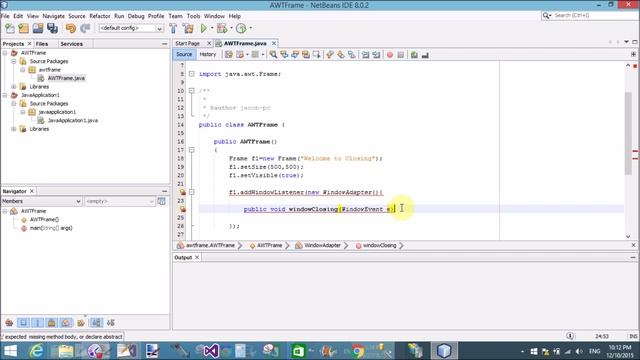Expand Libraries under AWTFrame project
The height and width of the screenshot is (360, 640).
[x=14, y=87]
